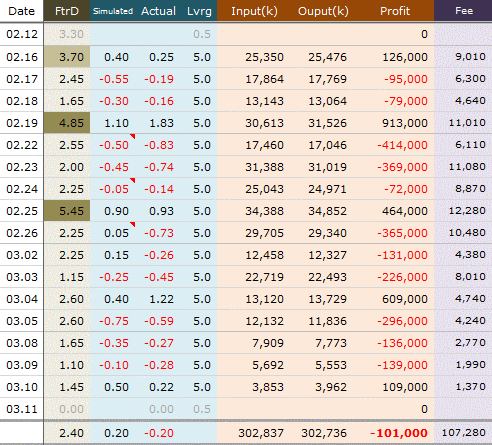Select output cell 13,729
492x445 pixels.
click(x=327, y=299)
